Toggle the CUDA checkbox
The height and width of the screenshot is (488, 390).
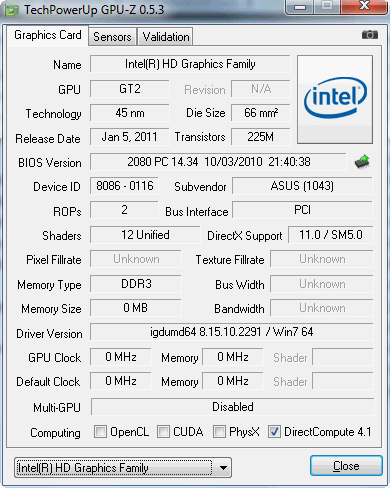163,431
